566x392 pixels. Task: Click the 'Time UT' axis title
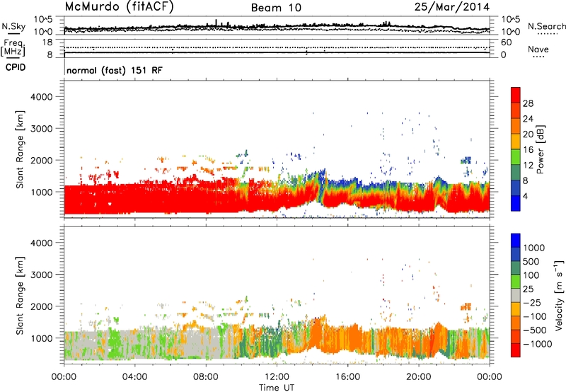(277, 388)
